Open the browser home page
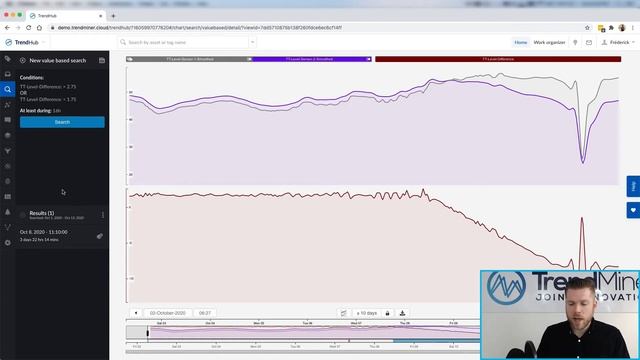The height and width of the screenshot is (360, 640). coord(39,28)
